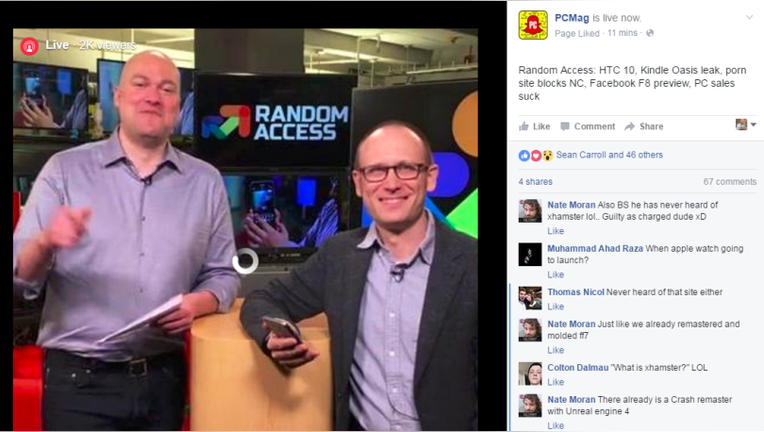This screenshot has width=764, height=432.
Task: Open Sean Carroll and 46 others list
Action: [x=609, y=155]
